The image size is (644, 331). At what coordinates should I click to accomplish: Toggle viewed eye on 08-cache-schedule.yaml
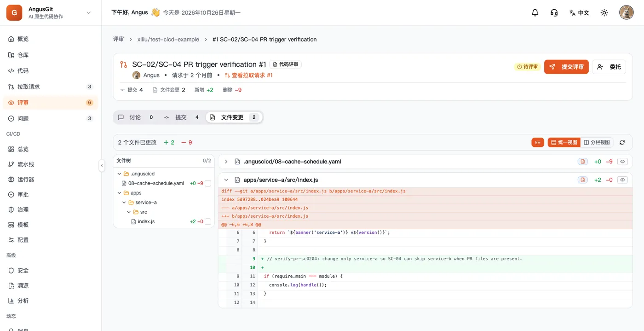tap(622, 162)
